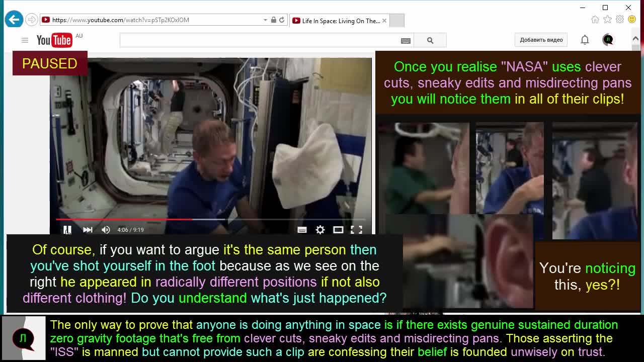The image size is (644, 362).
Task: Click the page scrollbar up arrow
Action: [635, 38]
